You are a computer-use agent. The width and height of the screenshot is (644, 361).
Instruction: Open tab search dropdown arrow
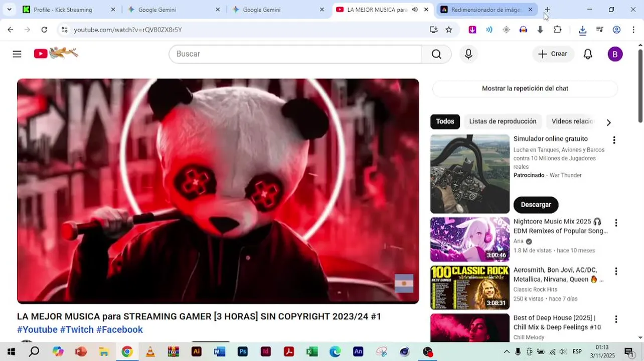pos(9,10)
